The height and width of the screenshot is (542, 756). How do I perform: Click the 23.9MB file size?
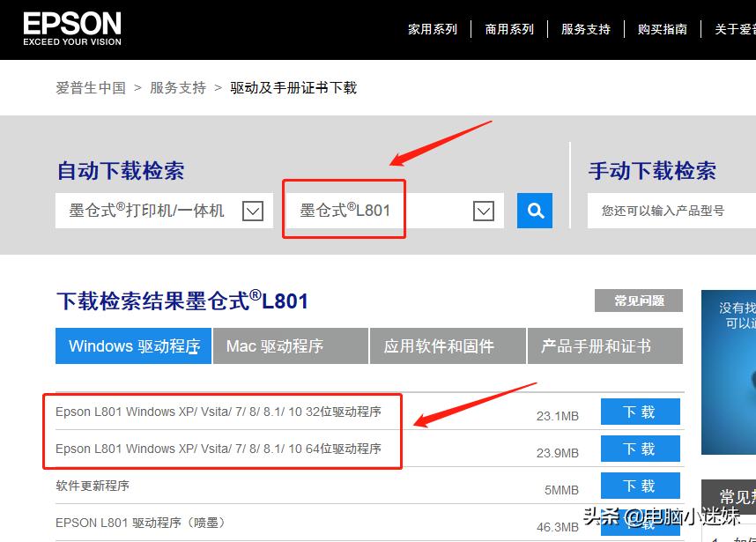click(558, 453)
